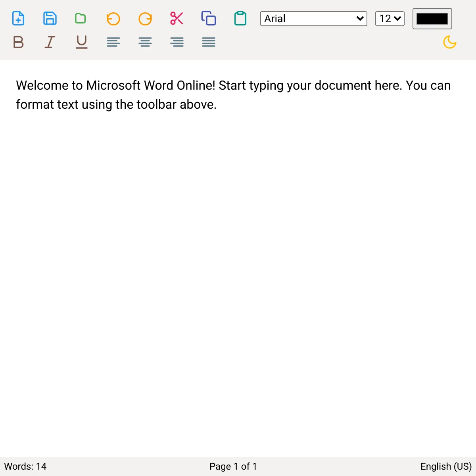
Task: Redo the last undone action
Action: [x=145, y=19]
